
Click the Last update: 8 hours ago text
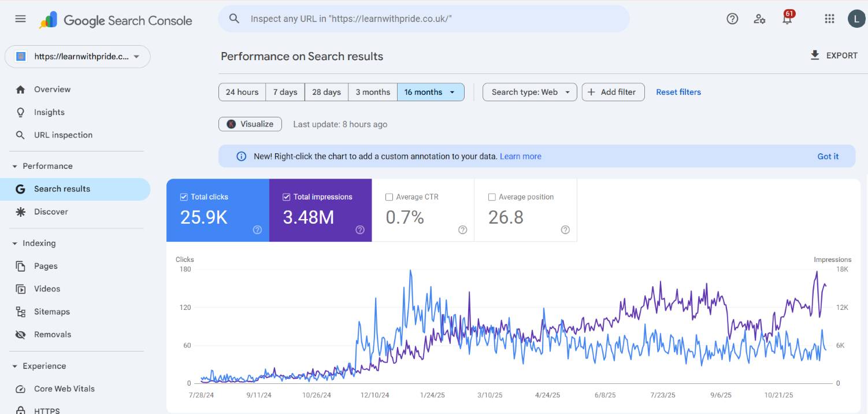point(340,124)
